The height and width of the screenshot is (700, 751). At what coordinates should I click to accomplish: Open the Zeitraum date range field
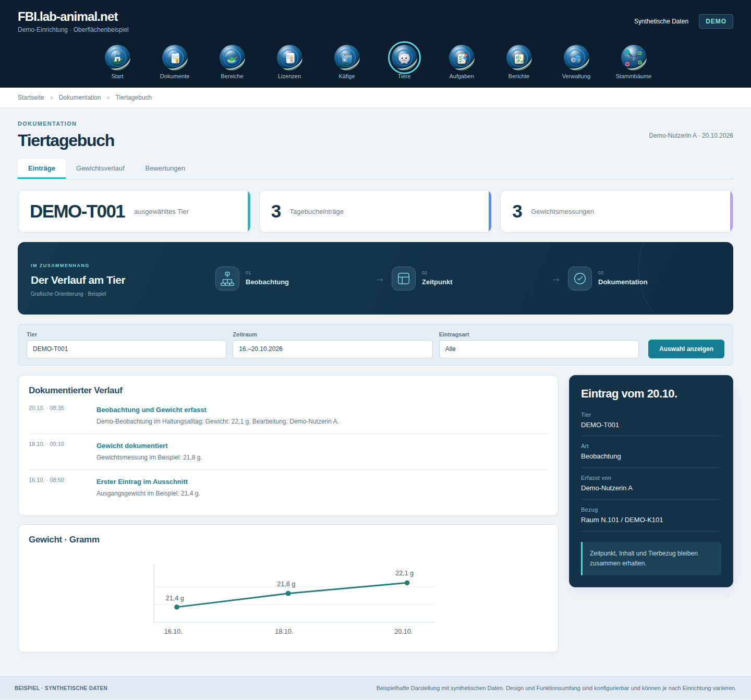pyautogui.click(x=333, y=349)
